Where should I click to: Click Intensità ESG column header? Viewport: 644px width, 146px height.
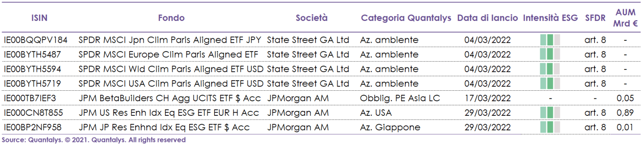[x=550, y=18]
